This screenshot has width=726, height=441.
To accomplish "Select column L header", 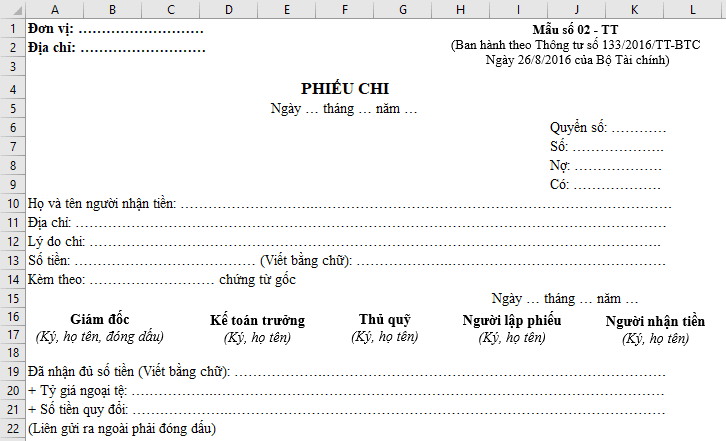I will click(693, 9).
